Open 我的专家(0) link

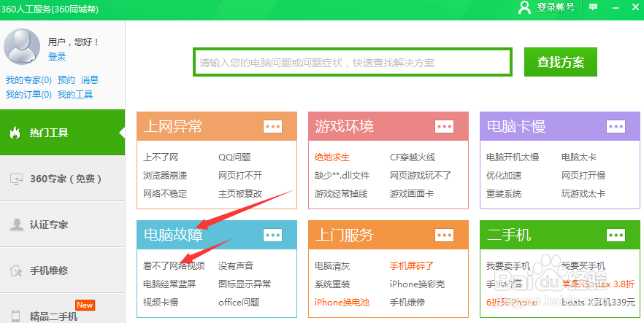[28, 79]
